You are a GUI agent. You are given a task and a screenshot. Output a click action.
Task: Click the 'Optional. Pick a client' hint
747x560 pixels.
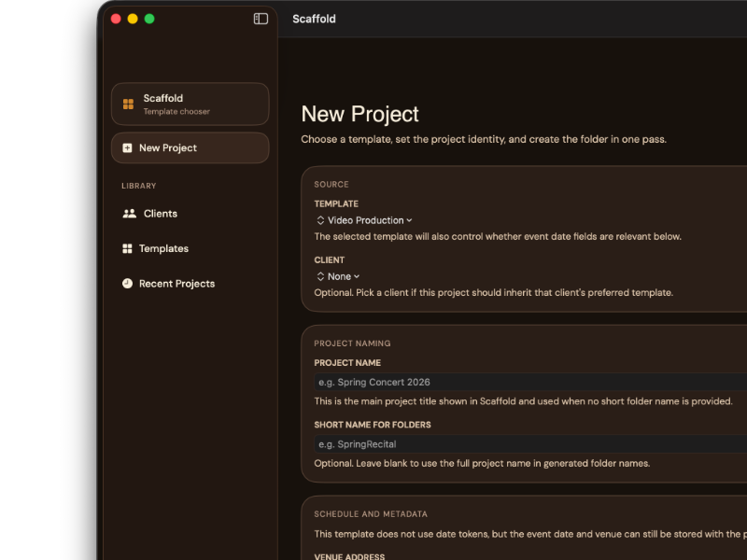tap(494, 292)
